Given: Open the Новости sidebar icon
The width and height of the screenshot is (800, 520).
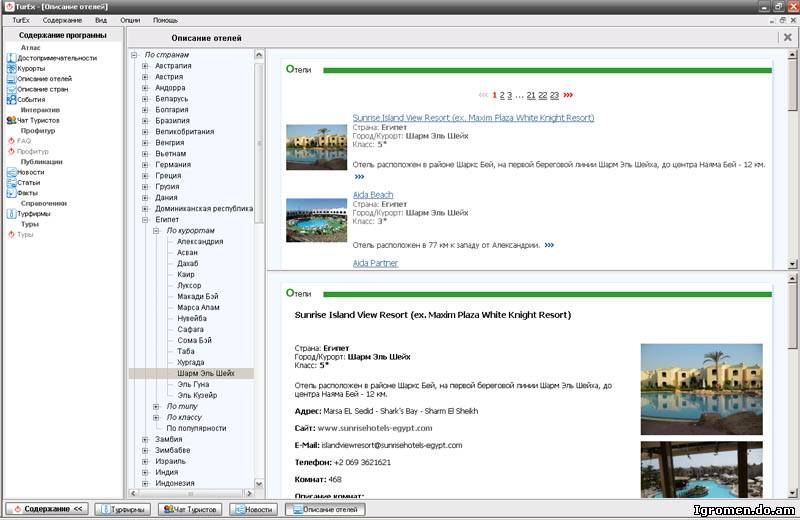Looking at the screenshot, I should pyautogui.click(x=11, y=172).
